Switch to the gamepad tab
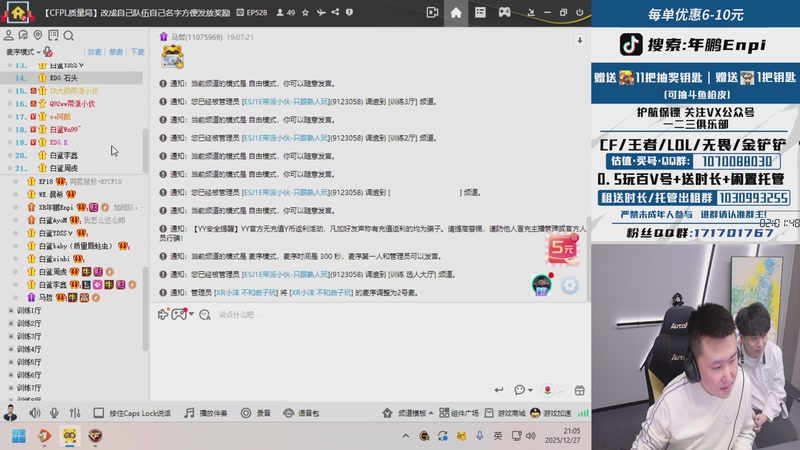Viewport: 800px width, 450px height. coord(505,12)
